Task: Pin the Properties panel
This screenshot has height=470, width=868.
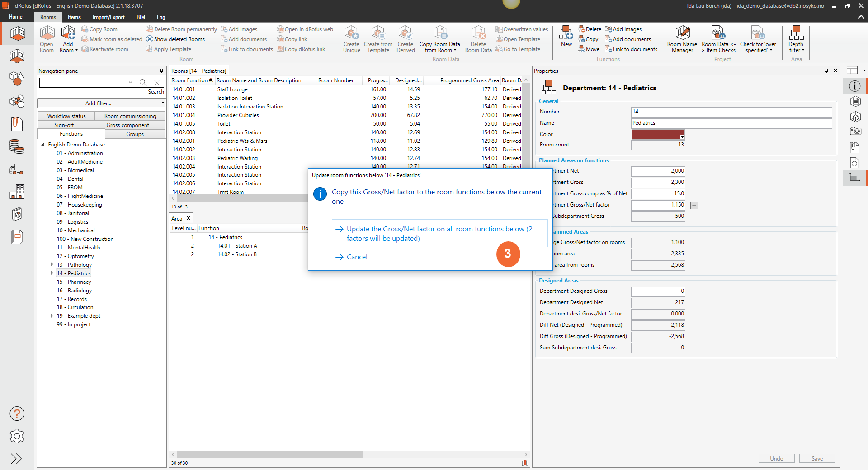Action: pyautogui.click(x=826, y=71)
